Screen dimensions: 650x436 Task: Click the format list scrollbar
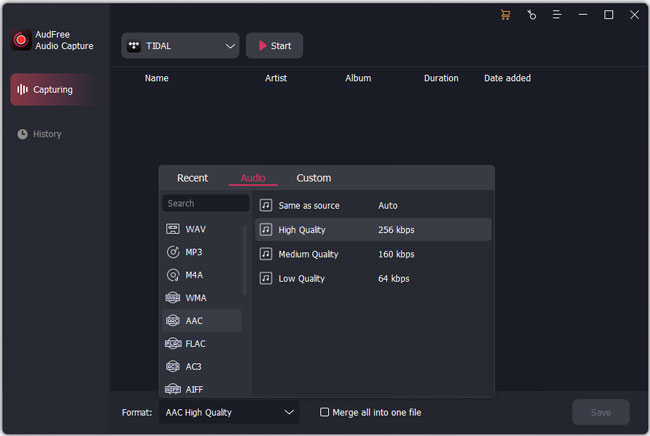click(x=245, y=260)
